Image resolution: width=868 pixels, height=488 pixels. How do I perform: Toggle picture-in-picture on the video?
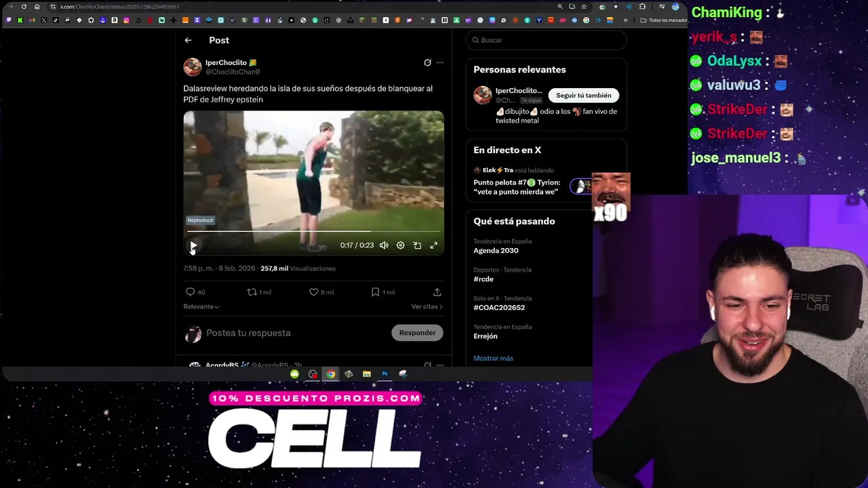click(417, 245)
